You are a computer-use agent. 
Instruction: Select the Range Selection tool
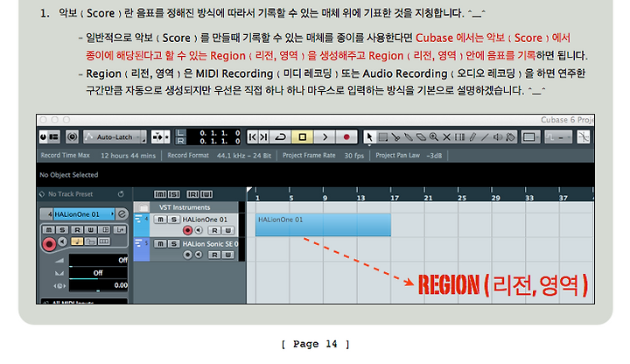383,137
